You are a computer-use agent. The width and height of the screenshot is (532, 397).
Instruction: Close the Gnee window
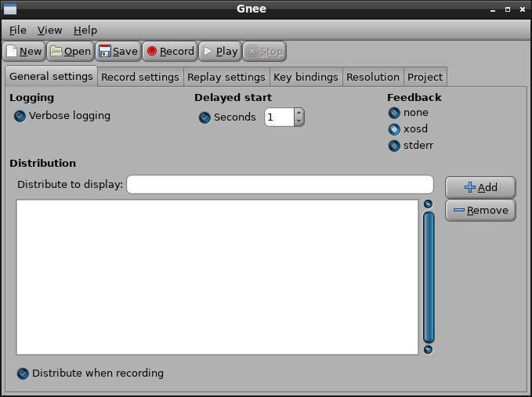tap(523, 9)
